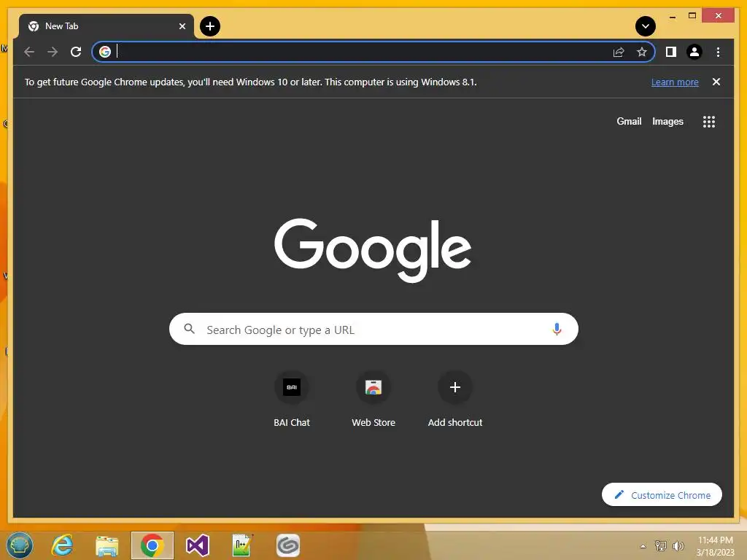This screenshot has height=560, width=747.
Task: Select the New Tab tab
Action: (x=106, y=26)
